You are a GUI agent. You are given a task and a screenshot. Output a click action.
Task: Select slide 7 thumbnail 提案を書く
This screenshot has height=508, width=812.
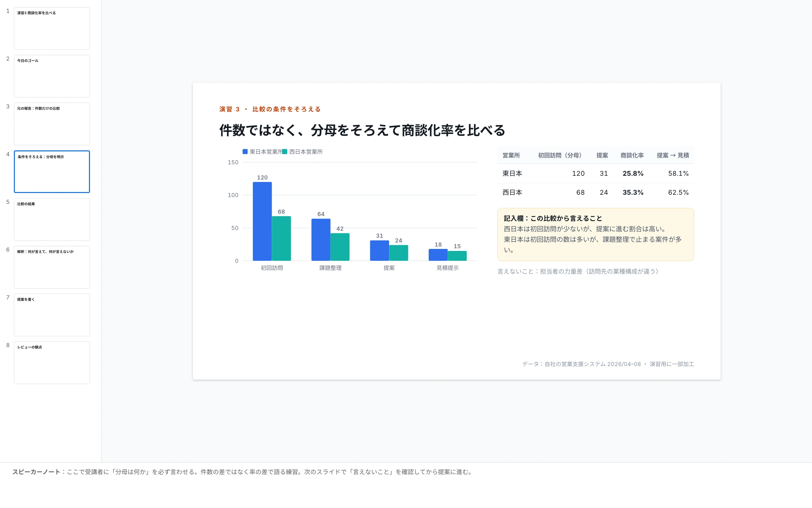(52, 315)
